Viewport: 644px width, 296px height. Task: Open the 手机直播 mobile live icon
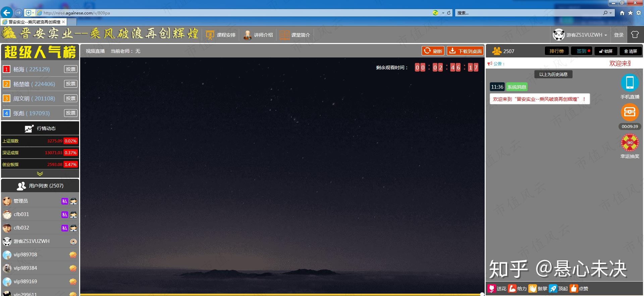click(x=630, y=83)
